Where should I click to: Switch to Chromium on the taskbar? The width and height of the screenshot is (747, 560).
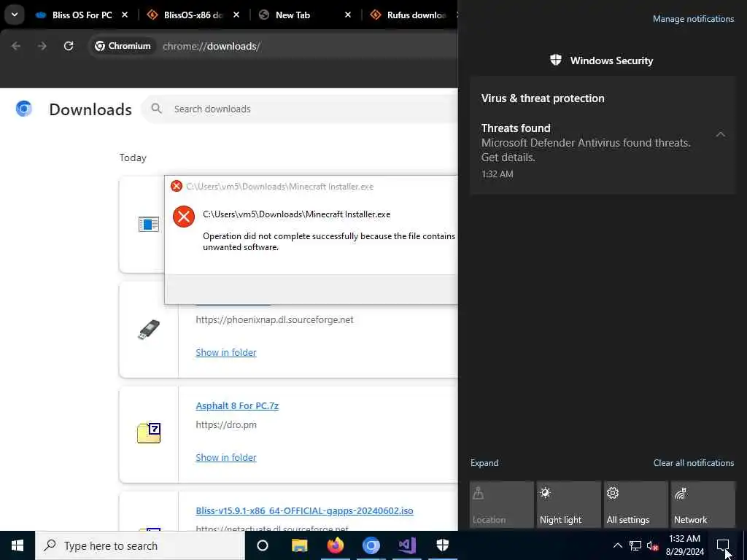pos(371,545)
